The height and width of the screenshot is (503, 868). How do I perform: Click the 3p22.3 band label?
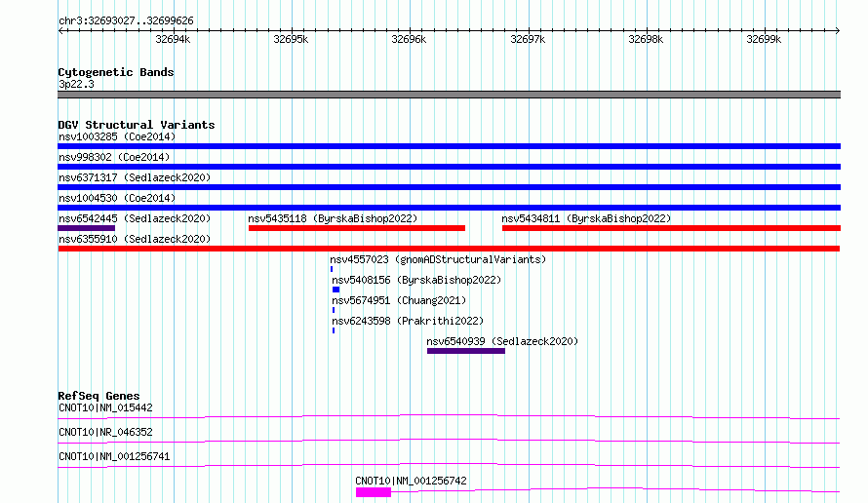coord(76,84)
